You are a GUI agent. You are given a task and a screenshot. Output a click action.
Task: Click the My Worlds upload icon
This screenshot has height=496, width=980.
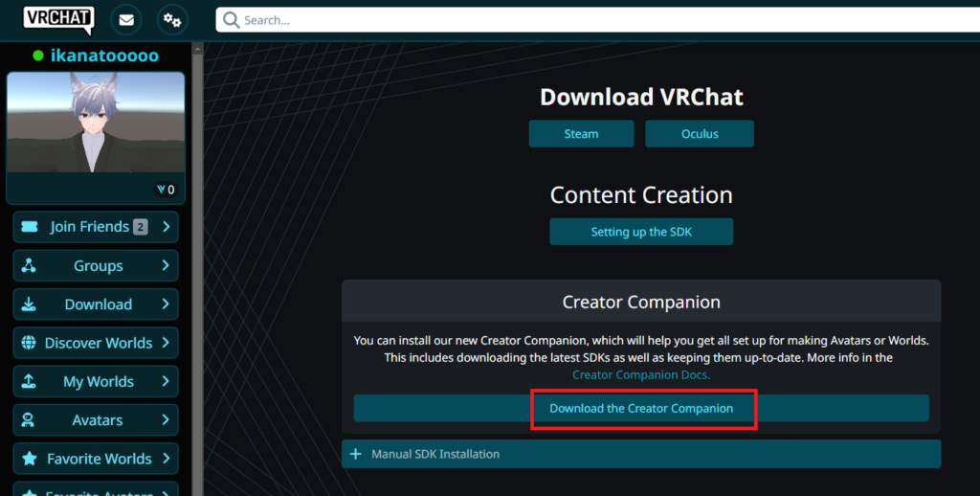tap(29, 381)
